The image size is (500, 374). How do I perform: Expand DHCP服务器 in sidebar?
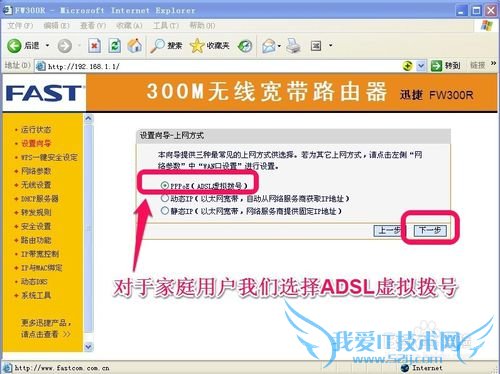click(40, 199)
